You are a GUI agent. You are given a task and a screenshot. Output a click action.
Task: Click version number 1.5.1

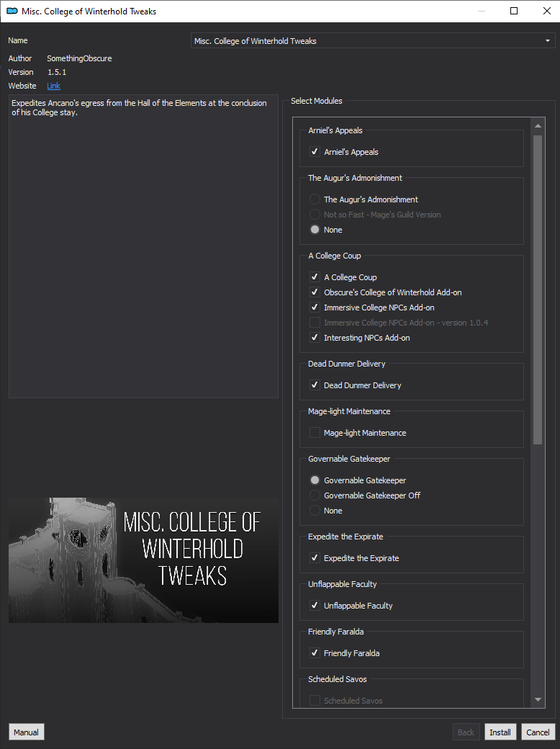click(x=57, y=72)
